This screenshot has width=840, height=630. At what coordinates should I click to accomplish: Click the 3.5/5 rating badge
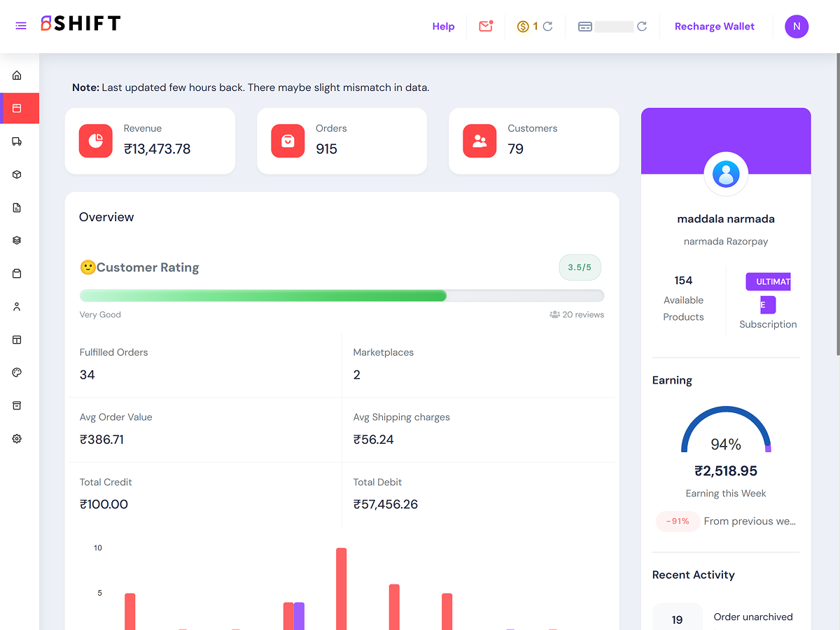point(580,267)
